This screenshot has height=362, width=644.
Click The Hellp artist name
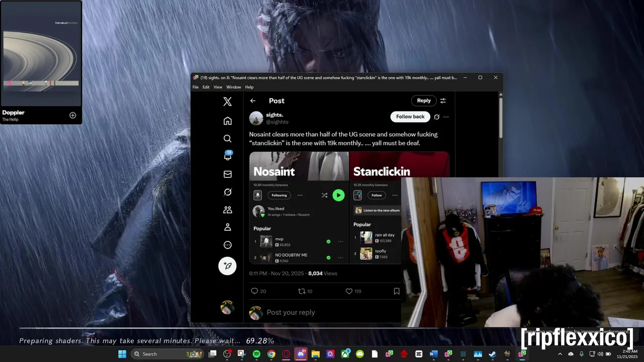point(10,119)
